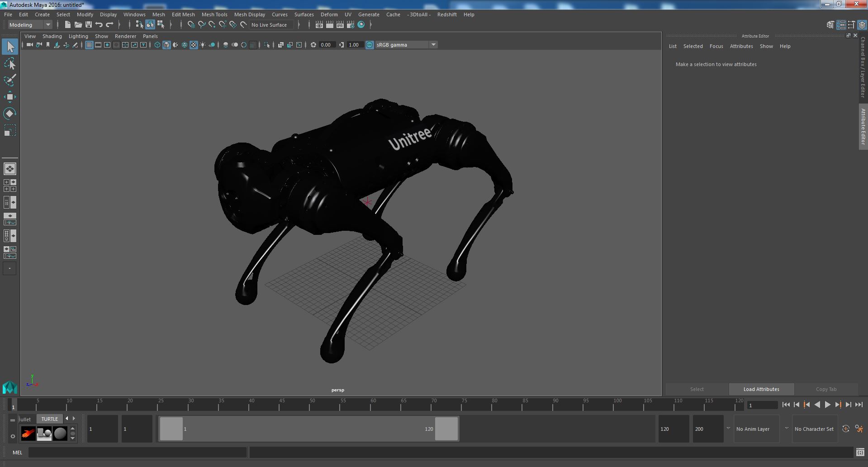Open the Mesh Tools menu
Viewport: 868px width, 467px height.
click(214, 14)
